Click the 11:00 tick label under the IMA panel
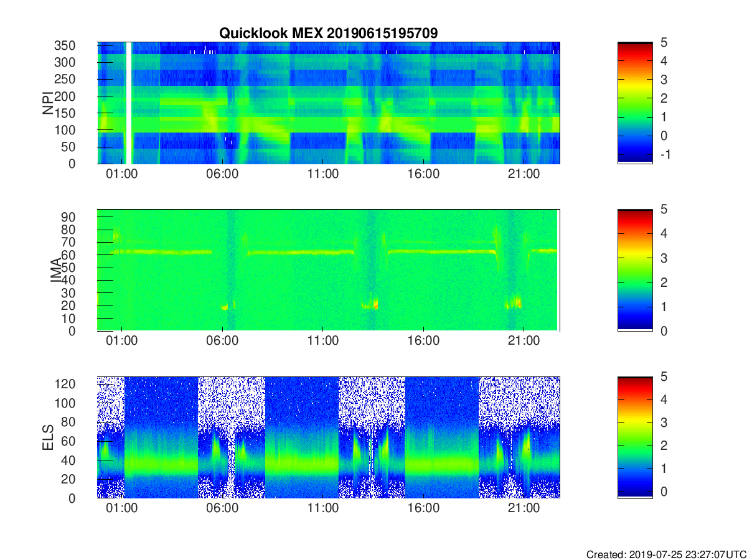Image resolution: width=747 pixels, height=560 pixels. tap(323, 341)
